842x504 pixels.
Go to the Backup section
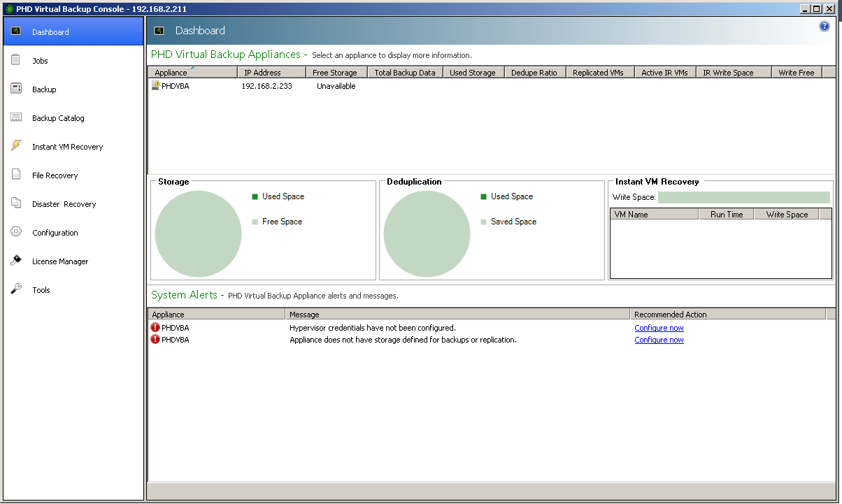(73, 89)
